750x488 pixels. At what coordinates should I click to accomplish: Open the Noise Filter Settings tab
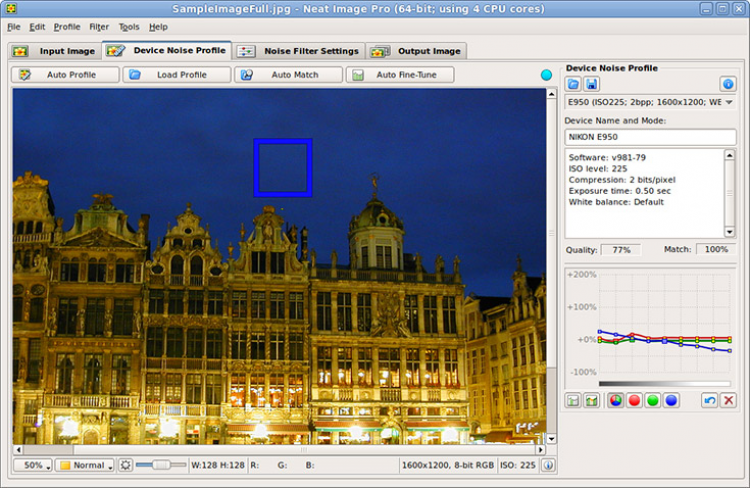(x=298, y=51)
